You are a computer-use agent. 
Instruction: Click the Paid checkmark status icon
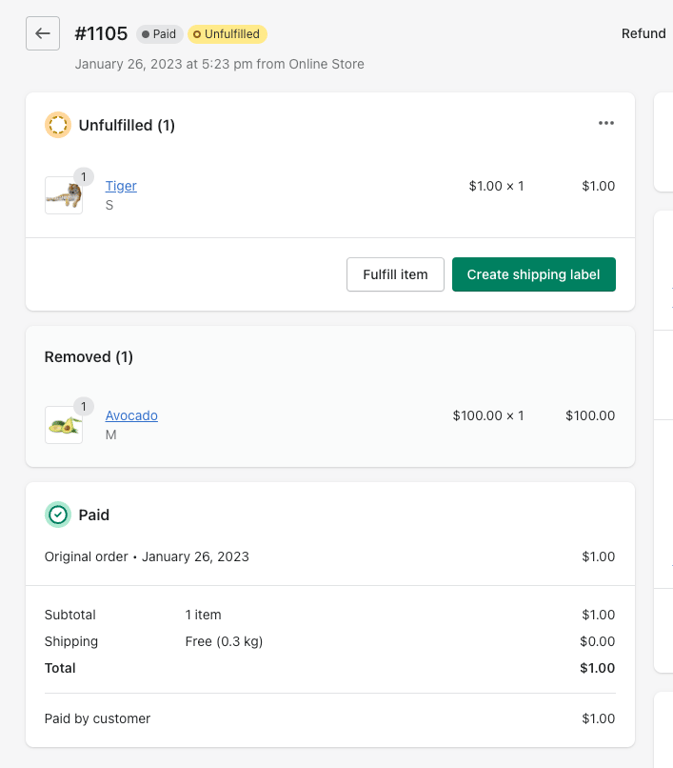[x=58, y=514]
